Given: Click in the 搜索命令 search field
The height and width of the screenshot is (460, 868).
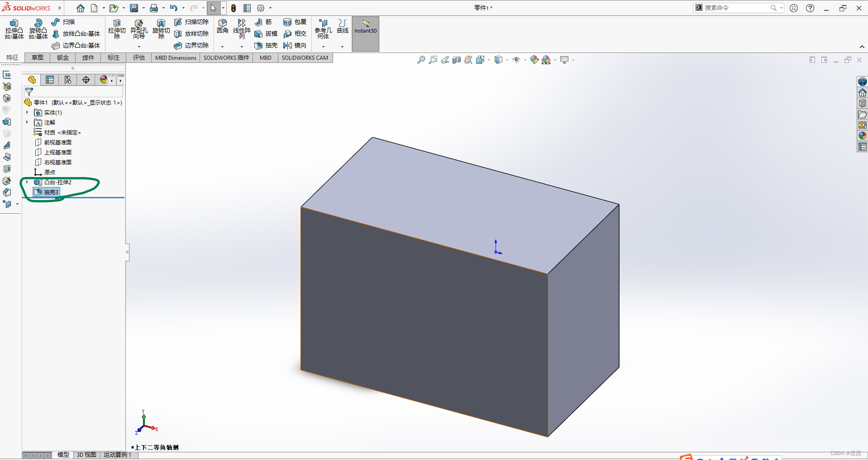Looking at the screenshot, I should click(736, 8).
